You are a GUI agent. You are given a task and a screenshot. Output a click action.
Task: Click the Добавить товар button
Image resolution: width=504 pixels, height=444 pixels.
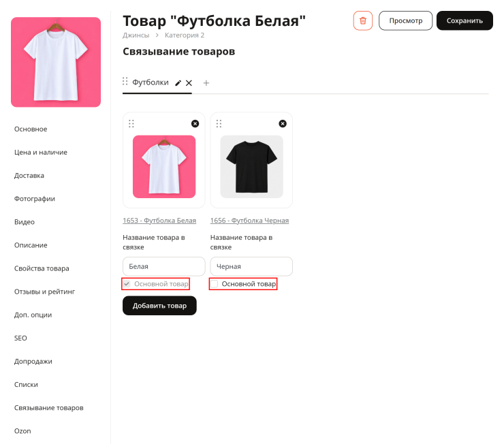[x=159, y=306]
